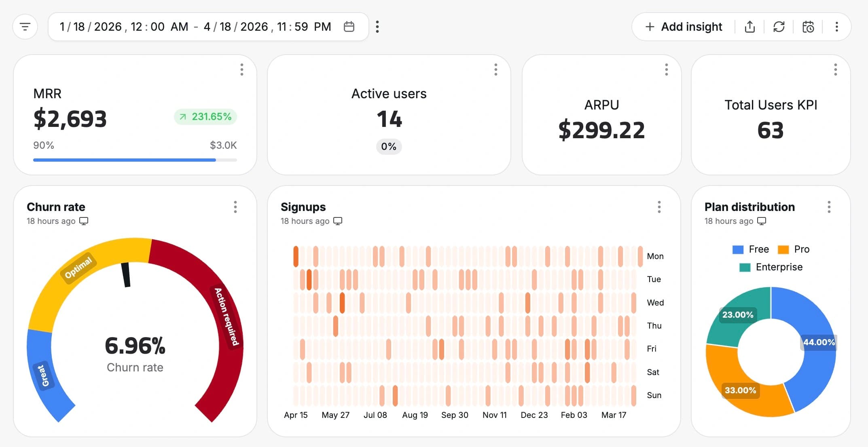The width and height of the screenshot is (868, 447).
Task: Open the ARPU card menu
Action: (x=667, y=70)
